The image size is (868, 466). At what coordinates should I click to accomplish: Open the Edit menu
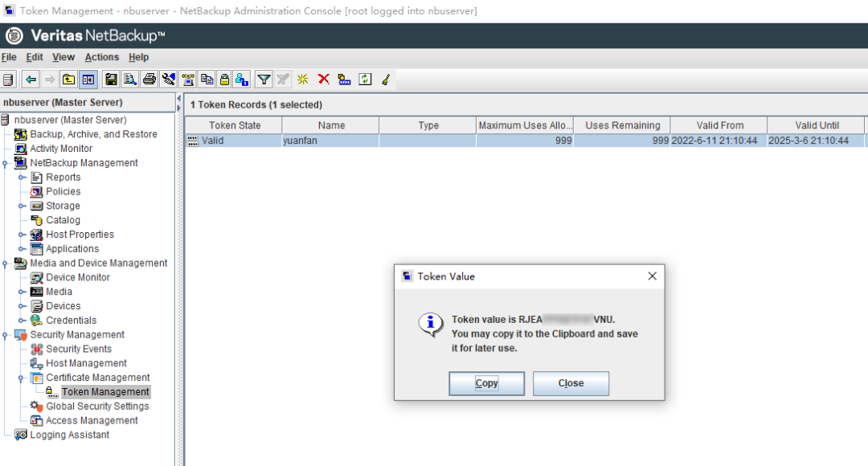pos(35,57)
